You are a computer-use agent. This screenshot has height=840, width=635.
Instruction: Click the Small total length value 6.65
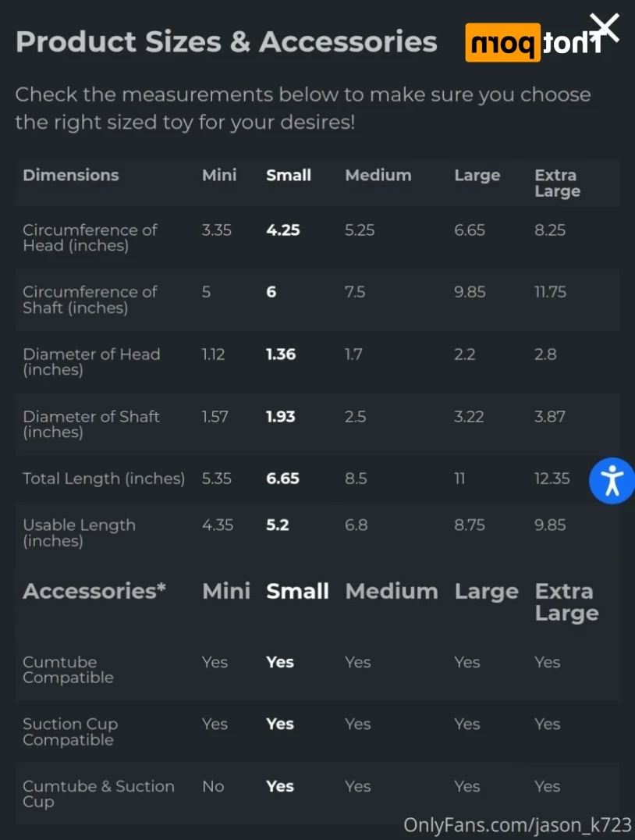pos(282,479)
